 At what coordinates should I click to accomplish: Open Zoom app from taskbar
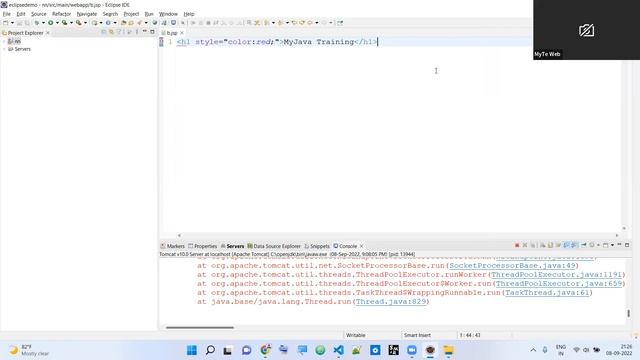click(x=412, y=350)
